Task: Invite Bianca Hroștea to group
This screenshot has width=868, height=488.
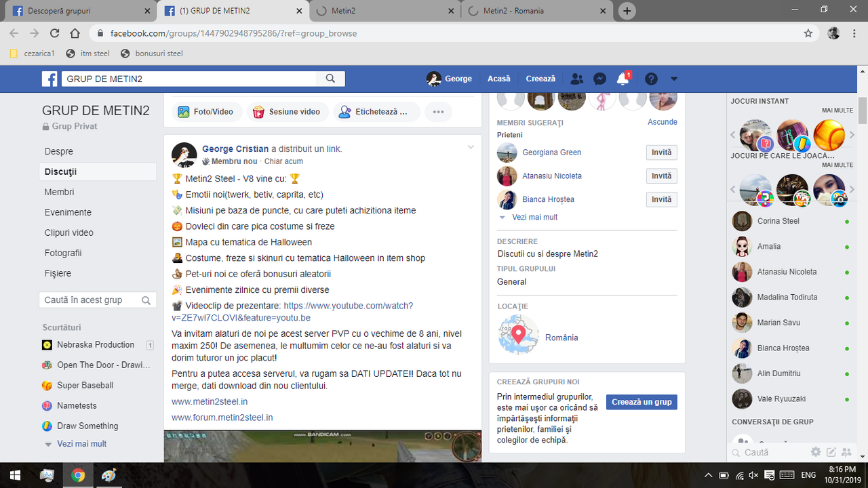Action: tap(661, 199)
